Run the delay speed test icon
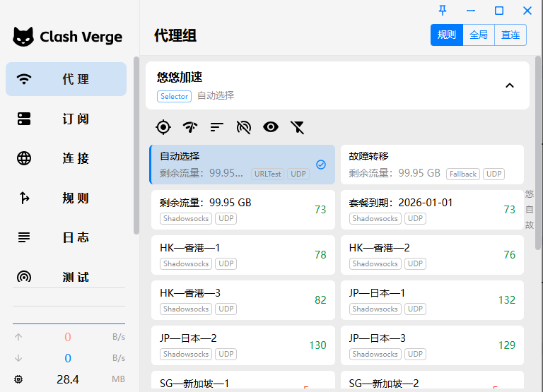This screenshot has width=543, height=392. [189, 127]
